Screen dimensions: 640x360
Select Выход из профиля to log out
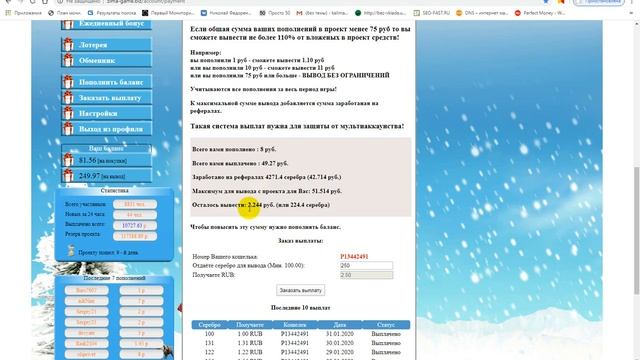(107, 129)
